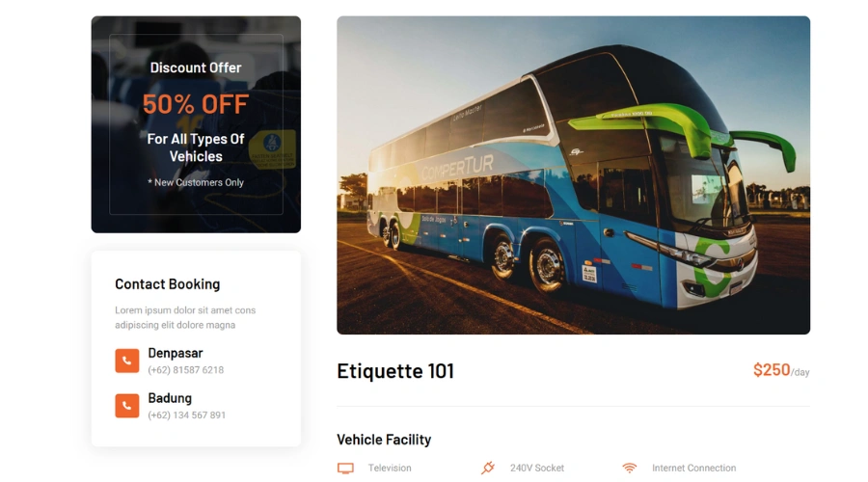The image size is (868, 482).
Task: Click the $250/day price label
Action: tap(781, 369)
